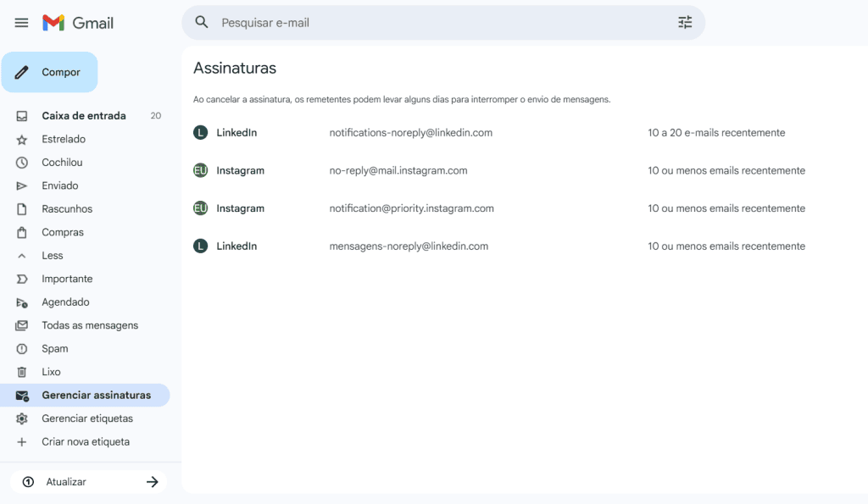Click the Estrelado star icon
The height and width of the screenshot is (504, 868).
point(24,139)
